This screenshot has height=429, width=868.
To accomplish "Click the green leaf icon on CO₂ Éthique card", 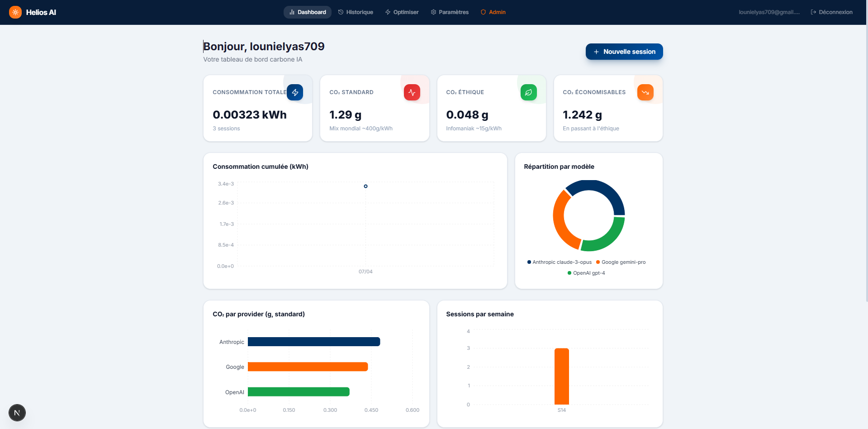I will 528,92.
